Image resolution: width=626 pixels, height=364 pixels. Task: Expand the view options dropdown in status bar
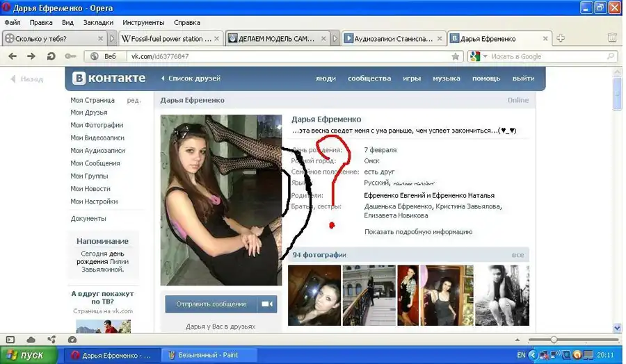[x=515, y=340]
